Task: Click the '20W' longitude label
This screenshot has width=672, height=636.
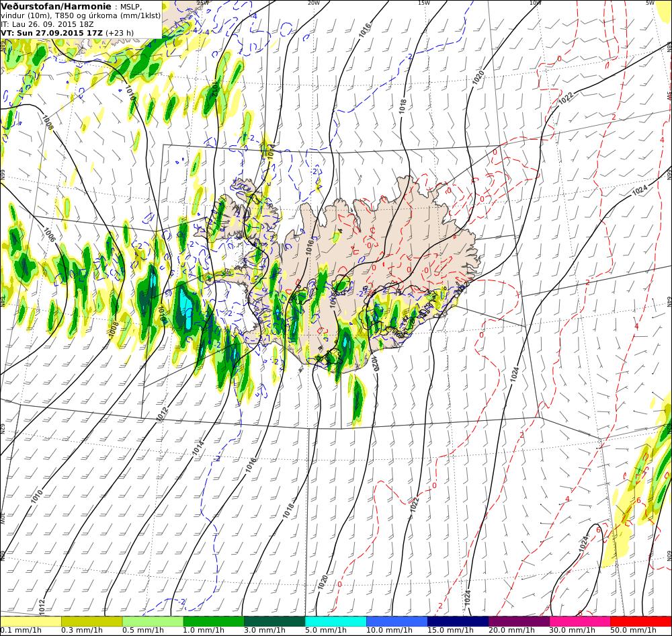Action: click(314, 3)
